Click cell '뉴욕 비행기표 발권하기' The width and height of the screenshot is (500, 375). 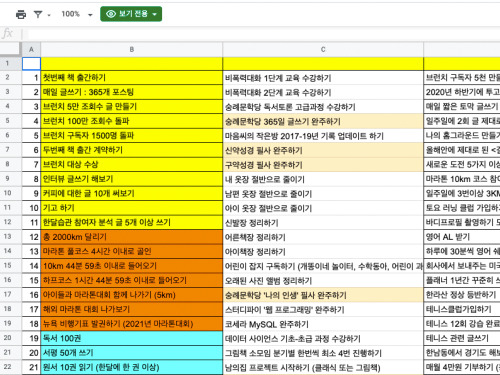132,324
